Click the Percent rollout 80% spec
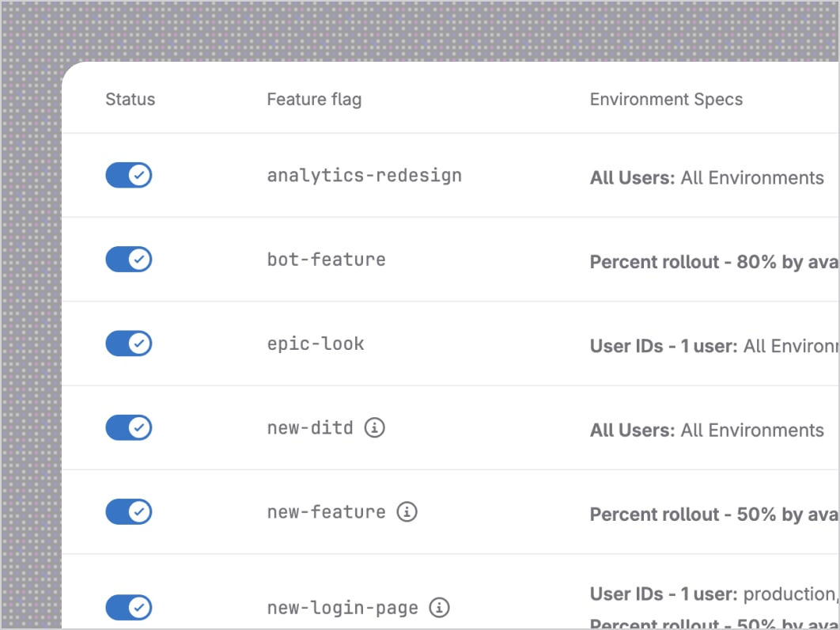Viewport: 840px width, 630px height. [x=714, y=262]
